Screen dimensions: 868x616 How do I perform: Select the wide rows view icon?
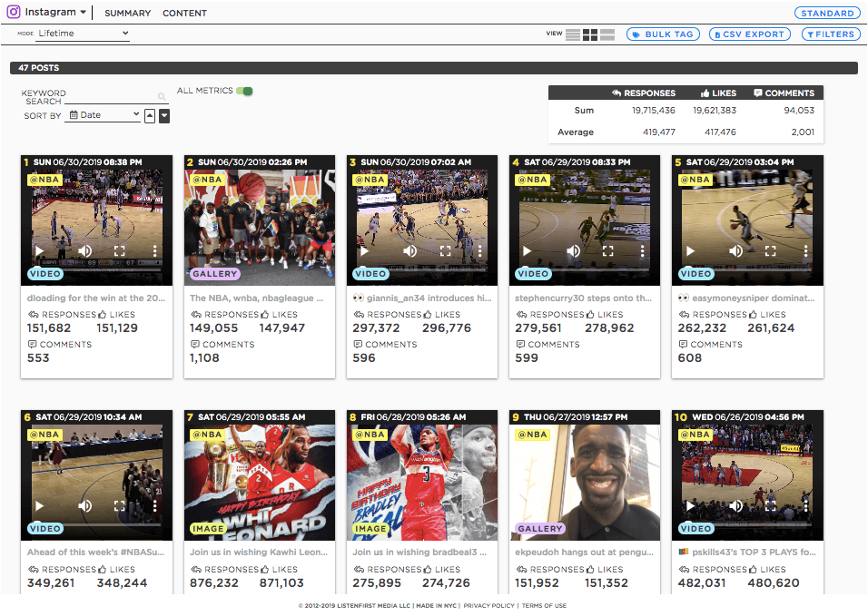point(607,34)
